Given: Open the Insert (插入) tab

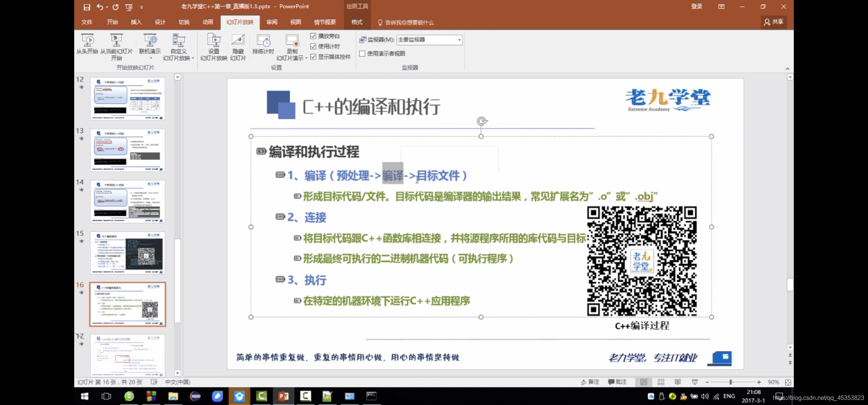Looking at the screenshot, I should tap(136, 22).
